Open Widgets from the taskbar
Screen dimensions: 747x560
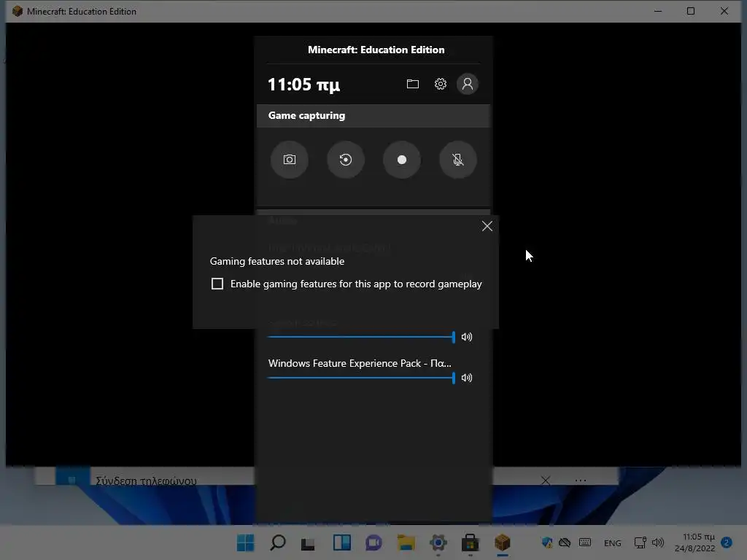click(x=342, y=542)
